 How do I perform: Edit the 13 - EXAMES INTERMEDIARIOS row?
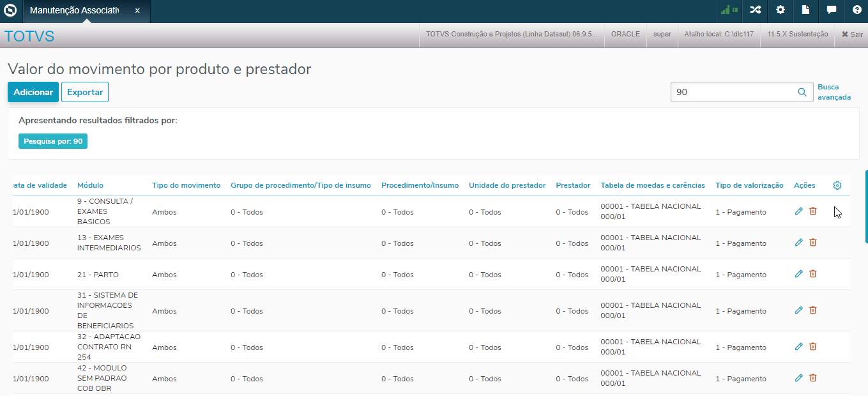[x=798, y=242]
